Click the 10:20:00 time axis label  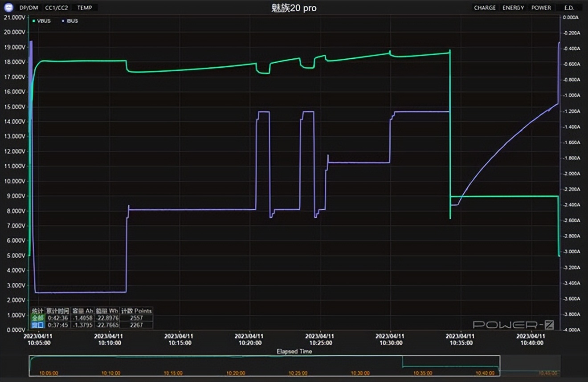point(250,340)
